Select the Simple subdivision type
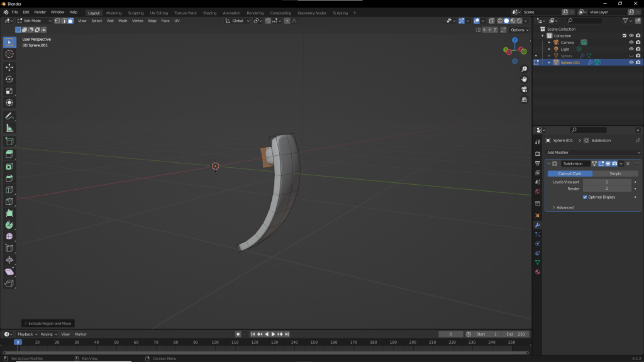This screenshot has height=362, width=644. click(615, 173)
